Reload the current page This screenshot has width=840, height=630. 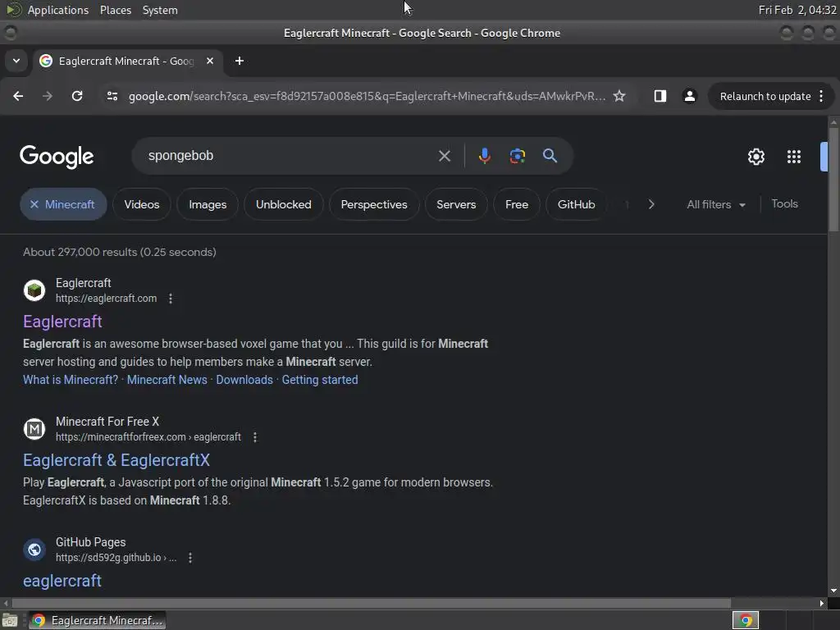click(x=77, y=96)
